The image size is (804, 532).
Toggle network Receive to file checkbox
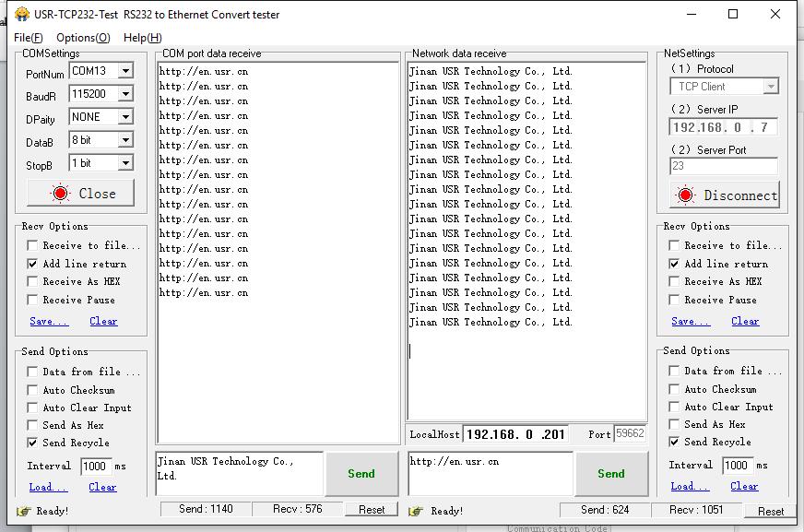[674, 245]
